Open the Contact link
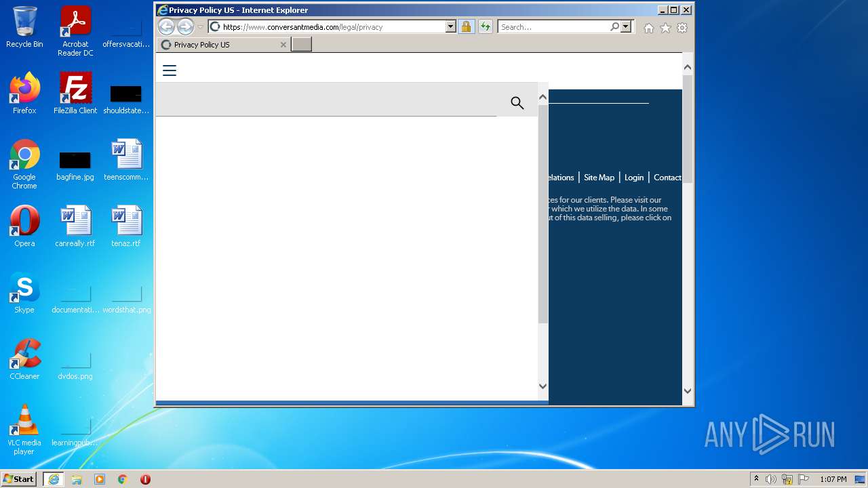This screenshot has height=488, width=868. [667, 178]
